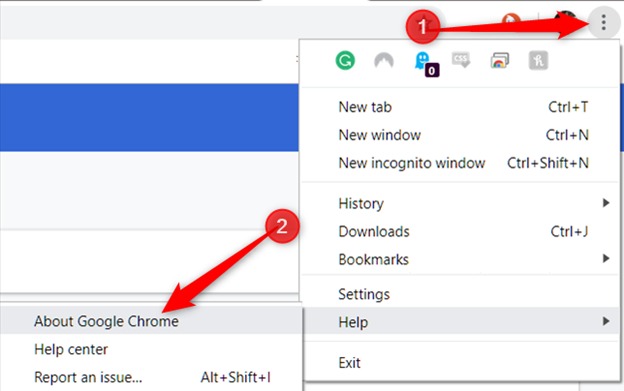Screen dimensions: 624x391
Task: Click the Alt+Shift+I shortcut label
Action: tap(236, 377)
